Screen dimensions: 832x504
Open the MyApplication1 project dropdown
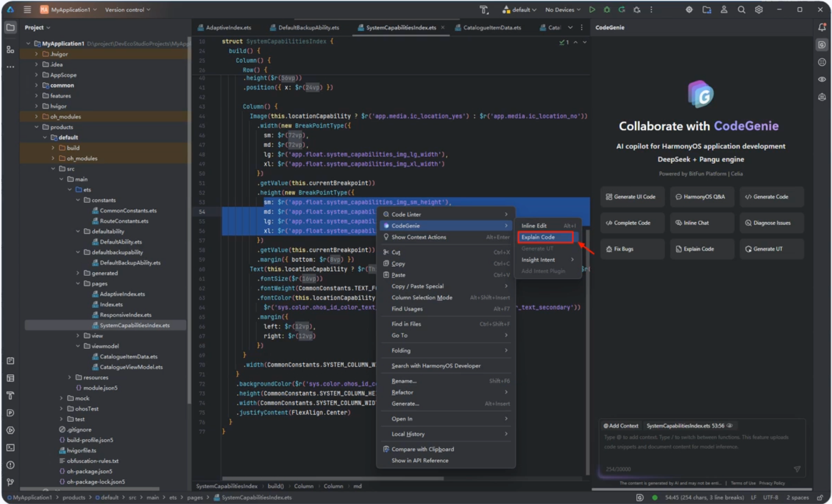[x=68, y=10]
